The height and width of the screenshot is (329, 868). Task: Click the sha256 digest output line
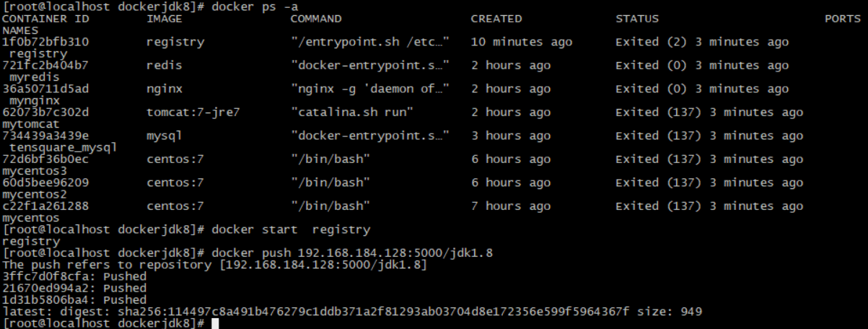tap(351, 312)
